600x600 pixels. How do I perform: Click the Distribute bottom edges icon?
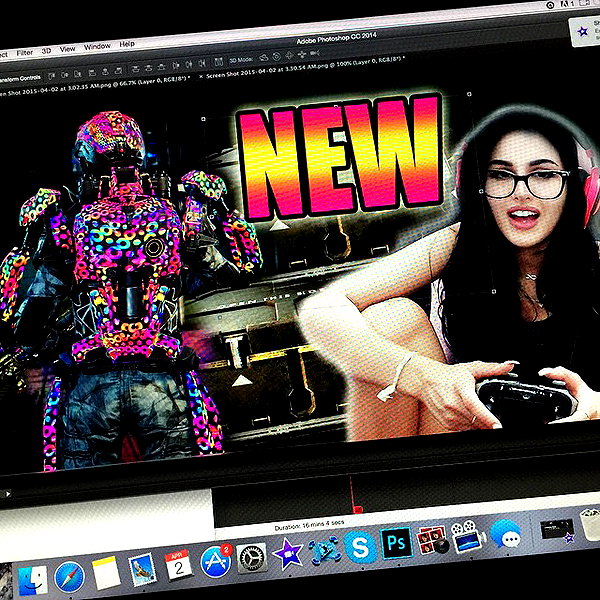tap(161, 67)
